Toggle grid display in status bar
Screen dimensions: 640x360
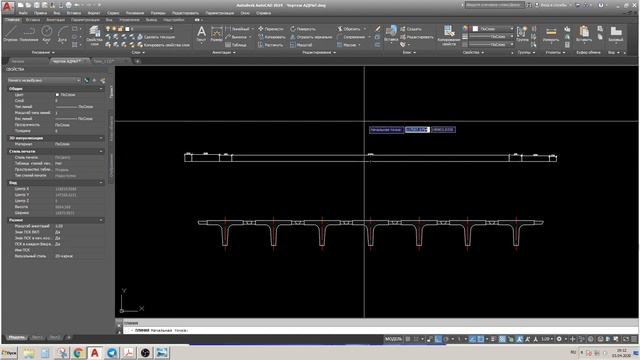408,339
